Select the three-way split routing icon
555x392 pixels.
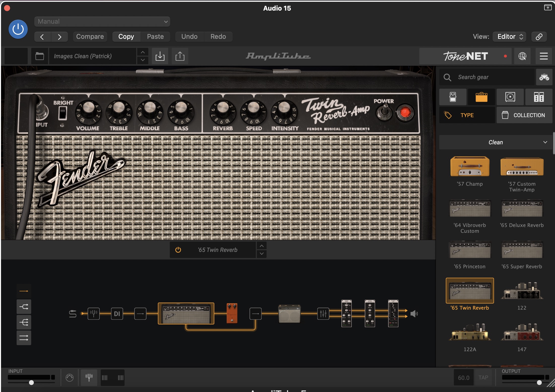(x=24, y=322)
